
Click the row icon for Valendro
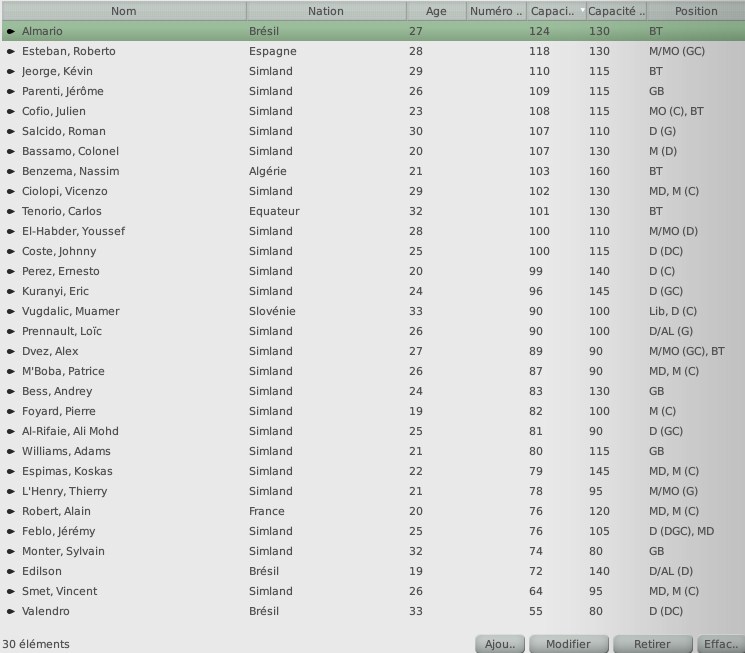click(11, 612)
